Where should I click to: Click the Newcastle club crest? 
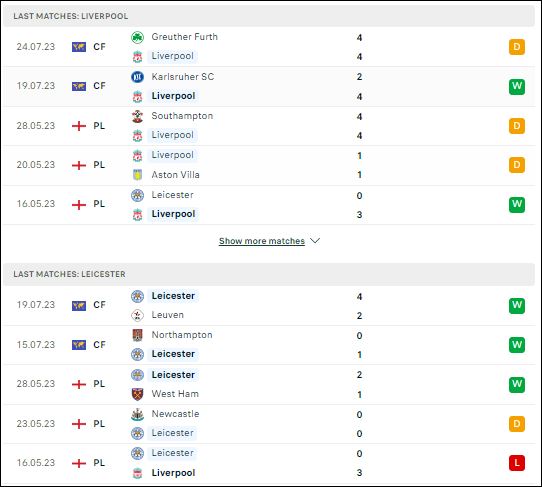click(x=137, y=414)
